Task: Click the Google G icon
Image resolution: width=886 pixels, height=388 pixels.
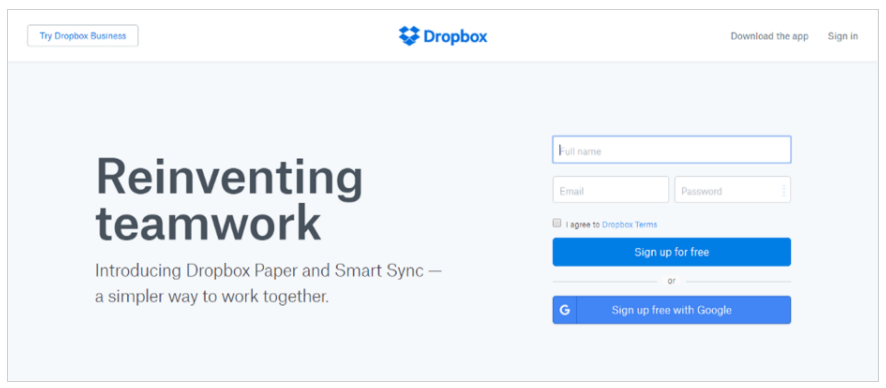Action: (x=564, y=310)
